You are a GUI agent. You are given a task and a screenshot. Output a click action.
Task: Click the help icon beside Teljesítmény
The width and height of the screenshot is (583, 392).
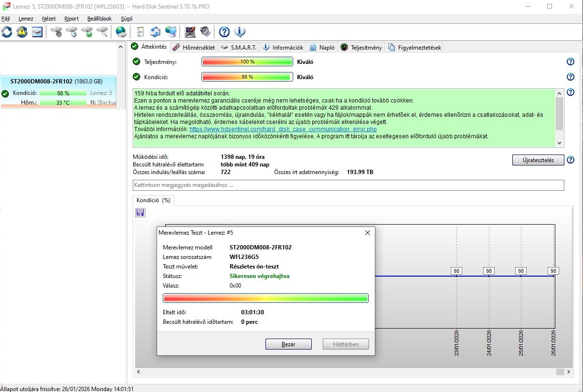pos(570,62)
